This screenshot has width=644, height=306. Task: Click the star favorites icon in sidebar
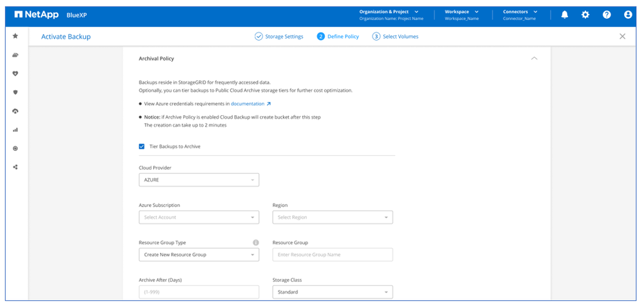tap(15, 36)
